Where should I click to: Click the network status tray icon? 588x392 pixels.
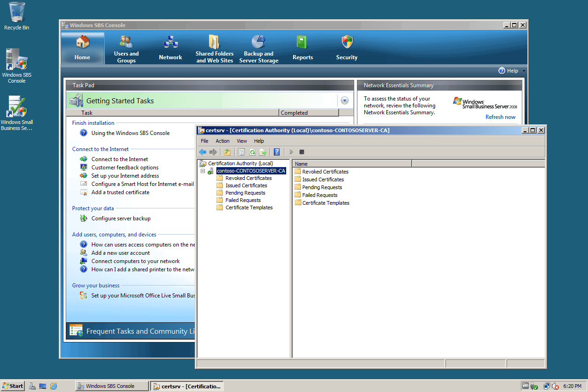pyautogui.click(x=546, y=386)
